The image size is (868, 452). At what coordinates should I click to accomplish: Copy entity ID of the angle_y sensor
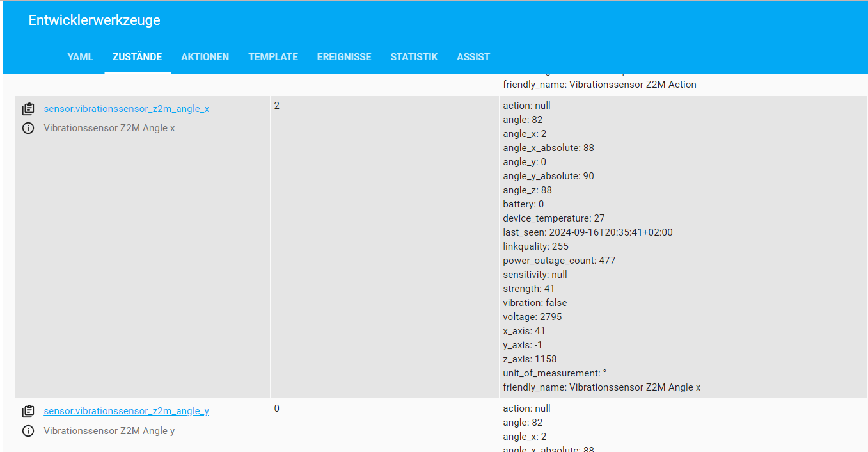click(x=28, y=411)
